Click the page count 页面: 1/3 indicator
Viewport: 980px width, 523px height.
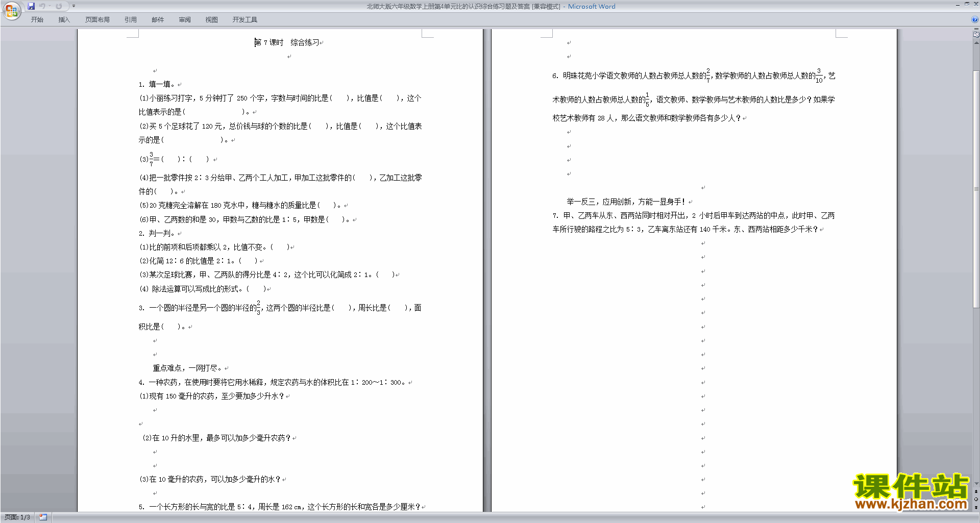[17, 517]
